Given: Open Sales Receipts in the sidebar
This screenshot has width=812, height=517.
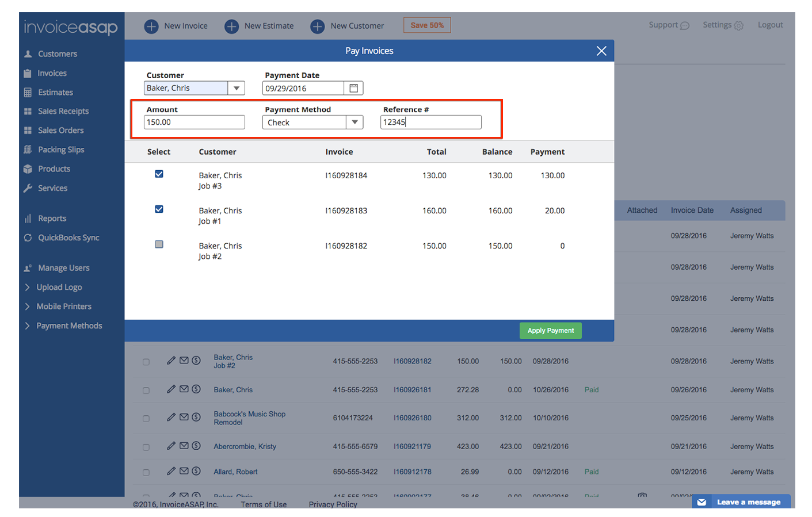Looking at the screenshot, I should [x=63, y=111].
